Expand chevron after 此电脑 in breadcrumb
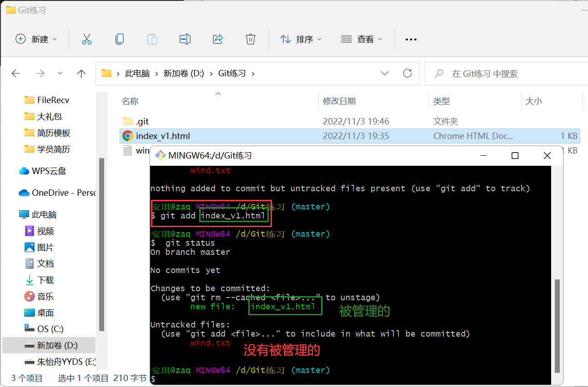 pos(157,73)
